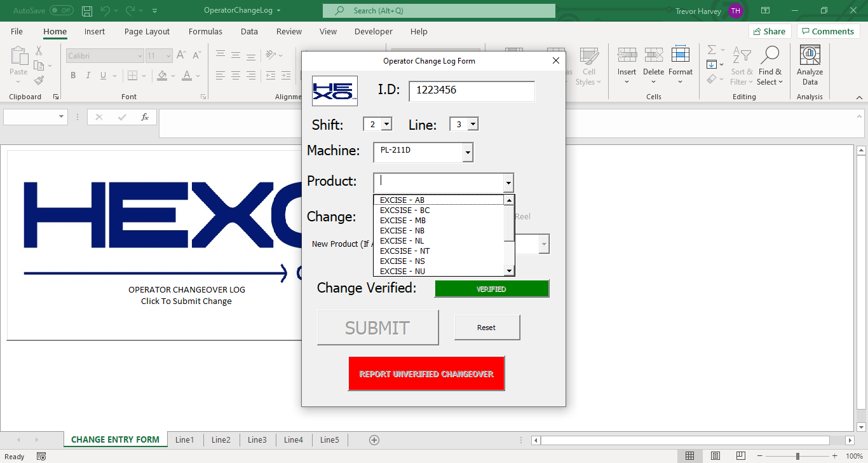The image size is (868, 463).
Task: Open the Line combo box dropdown
Action: [473, 125]
